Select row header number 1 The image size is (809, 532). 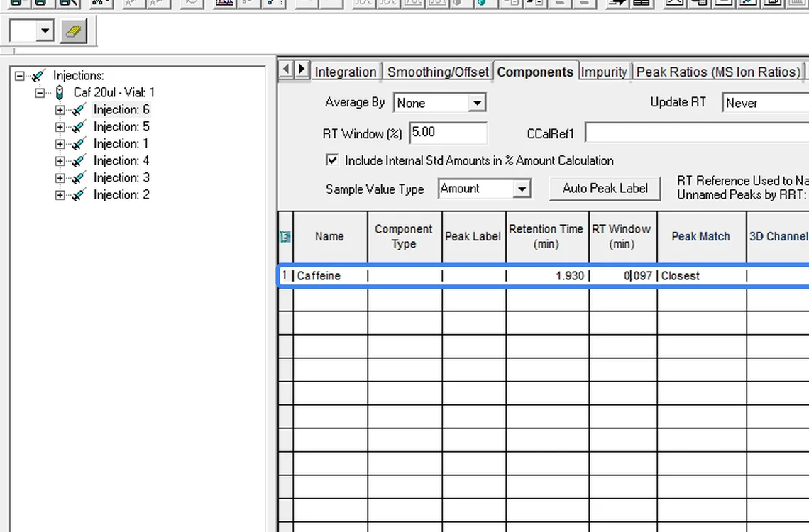[x=285, y=276]
